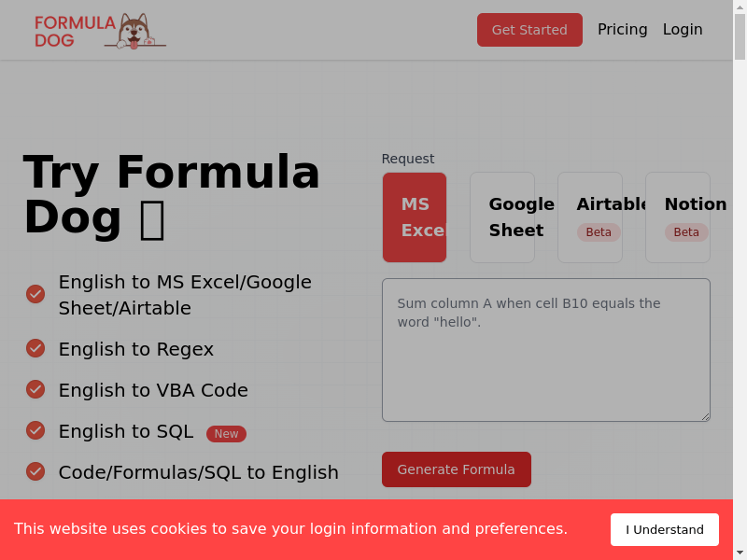Viewport: 747px width, 560px height.
Task: Click the New badge next to SQL
Action: (226, 434)
